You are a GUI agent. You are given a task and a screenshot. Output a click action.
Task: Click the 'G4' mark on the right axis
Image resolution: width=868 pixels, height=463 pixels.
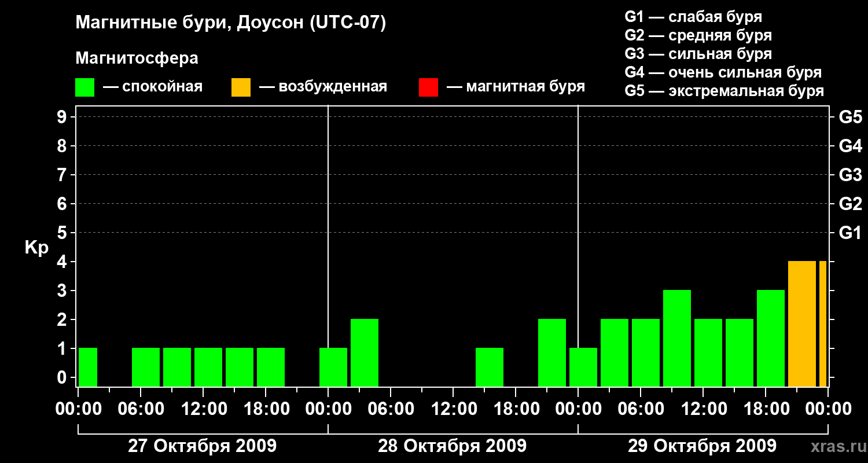click(850, 146)
